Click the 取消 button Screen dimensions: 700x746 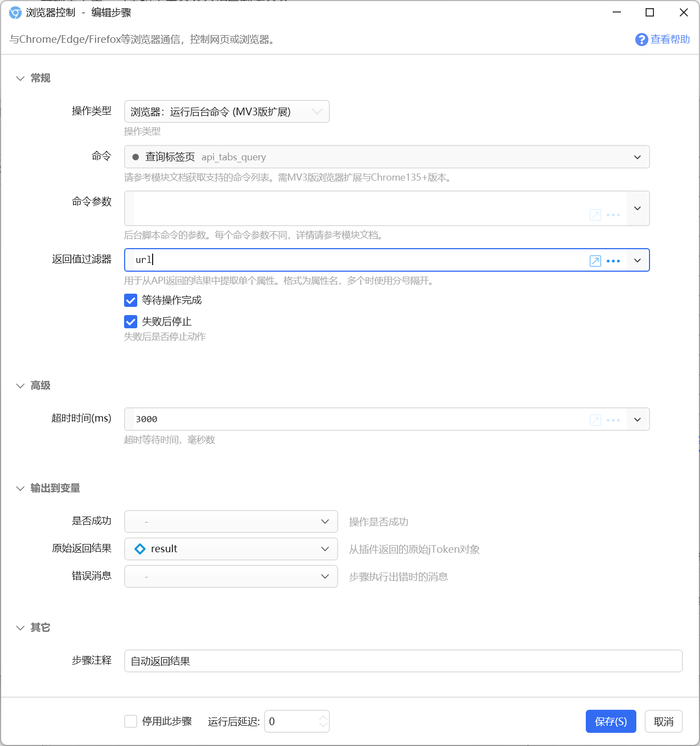tap(663, 721)
